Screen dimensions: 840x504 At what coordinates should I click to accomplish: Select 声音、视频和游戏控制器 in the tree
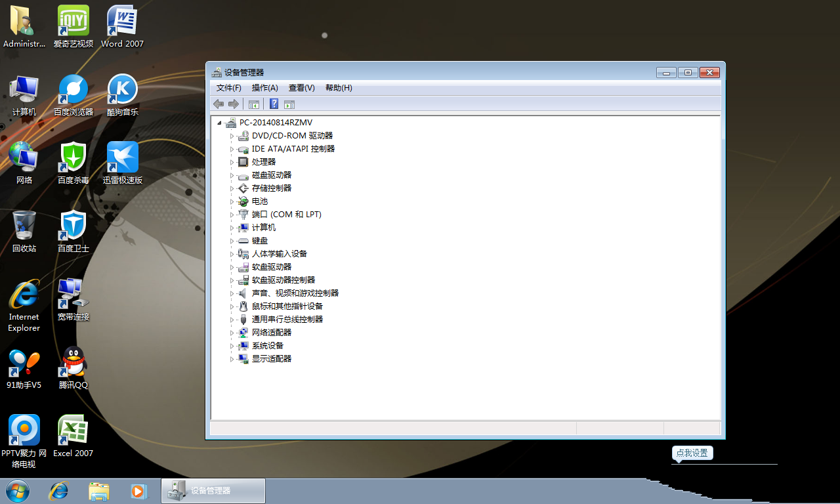[x=295, y=293]
